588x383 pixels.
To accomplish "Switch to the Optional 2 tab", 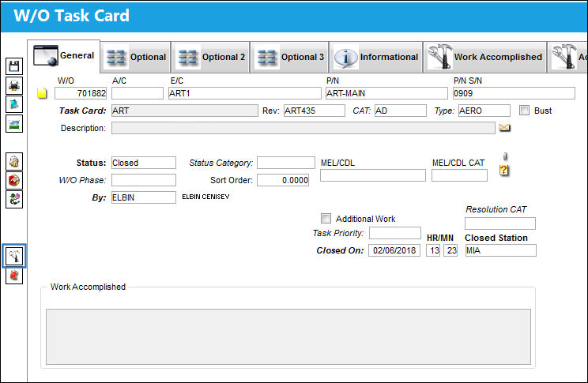I will [211, 57].
